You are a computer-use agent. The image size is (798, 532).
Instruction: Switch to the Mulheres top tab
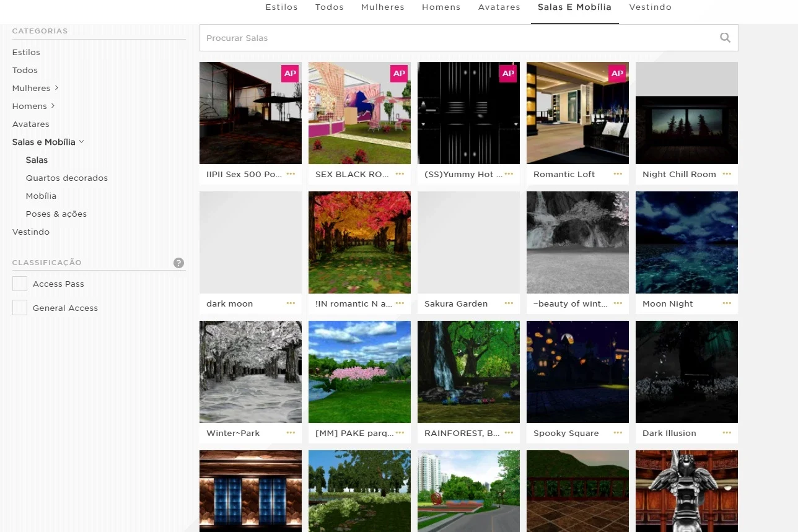point(383,7)
